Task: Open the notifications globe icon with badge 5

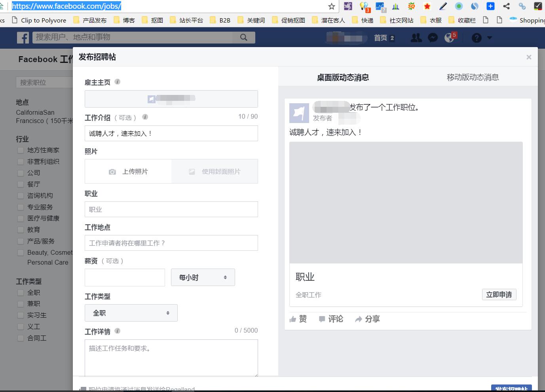Action: point(450,37)
